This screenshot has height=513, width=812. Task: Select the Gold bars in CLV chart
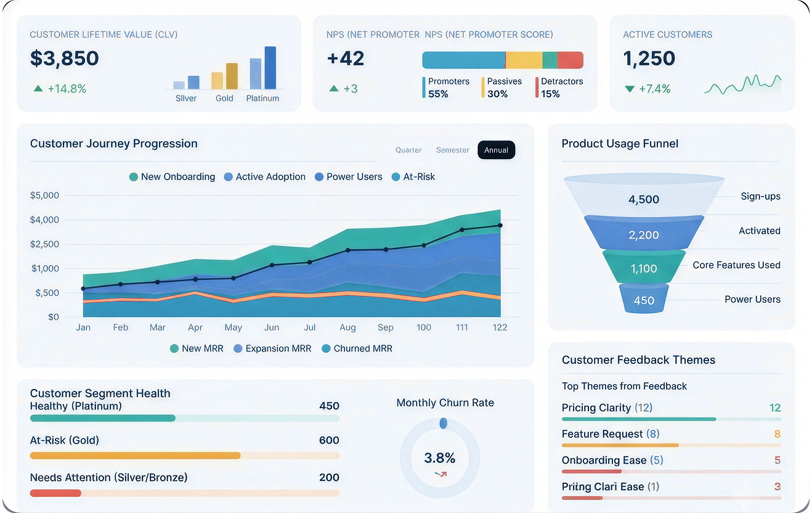tap(224, 76)
